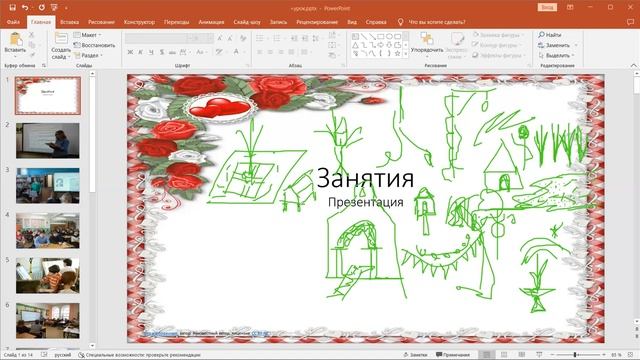Toggle the Примечания comments pane
The height and width of the screenshot is (360, 640).
(453, 355)
